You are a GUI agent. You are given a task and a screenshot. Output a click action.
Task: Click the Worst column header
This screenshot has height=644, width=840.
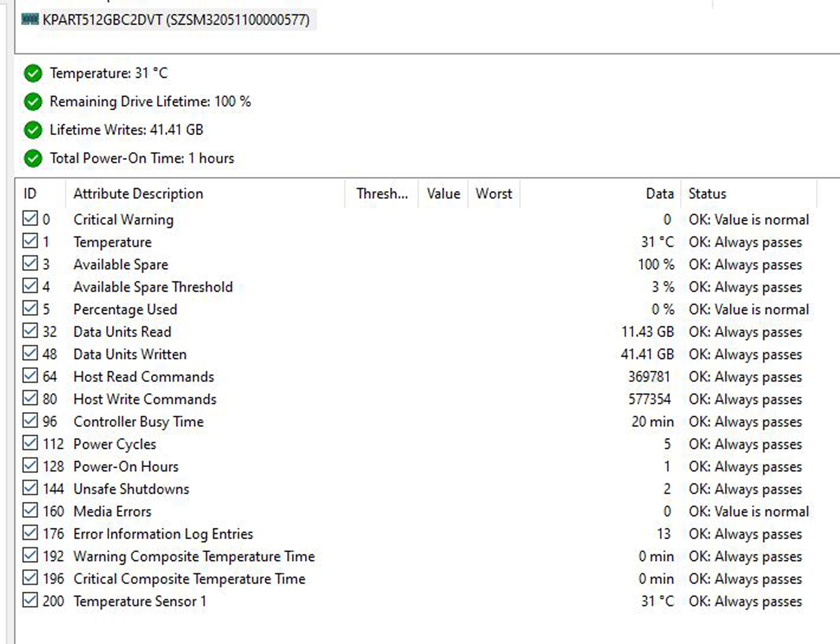click(x=494, y=194)
